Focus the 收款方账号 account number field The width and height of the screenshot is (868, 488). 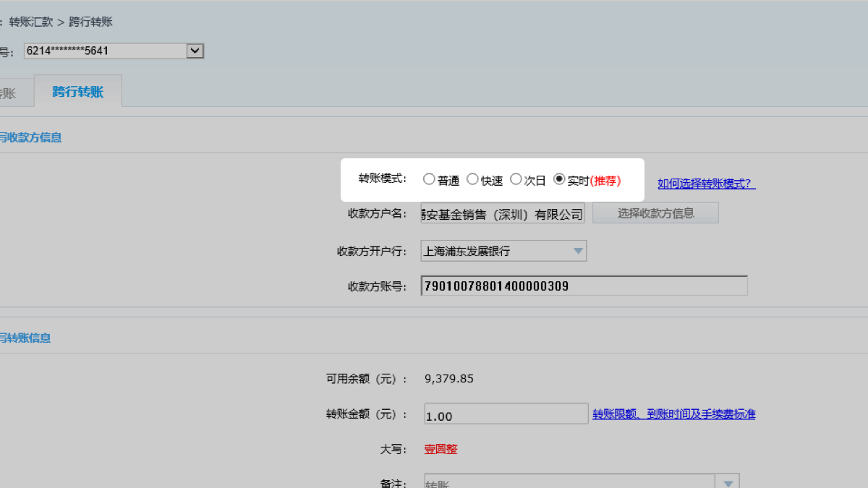coord(583,286)
